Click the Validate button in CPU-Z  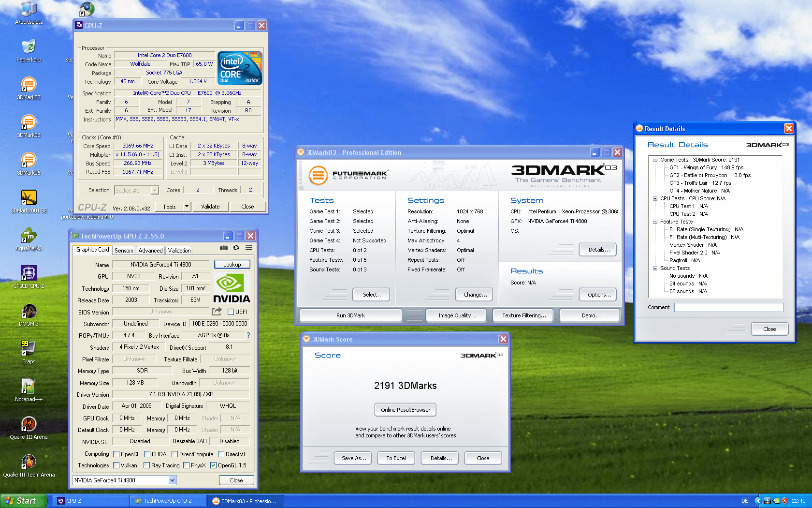(210, 207)
